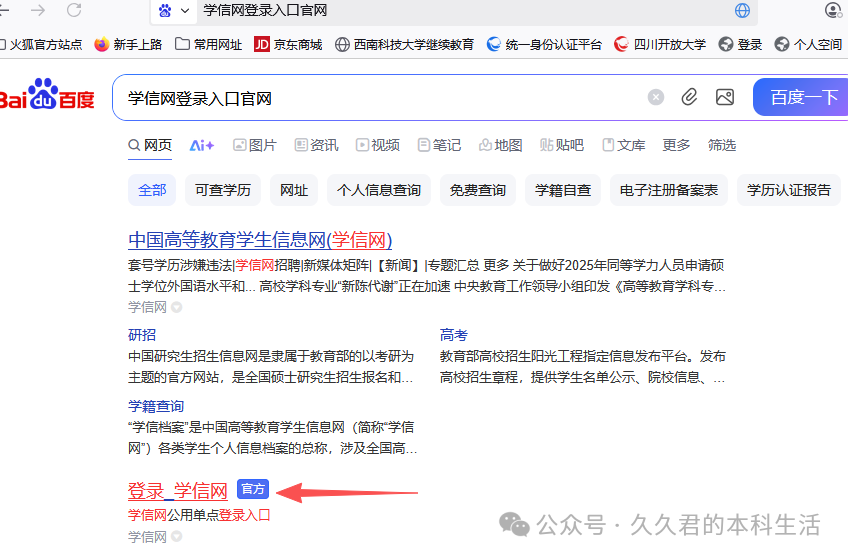Image resolution: width=848 pixels, height=559 pixels.
Task: Click verification badge next to first 学信网 source
Action: pos(177,308)
